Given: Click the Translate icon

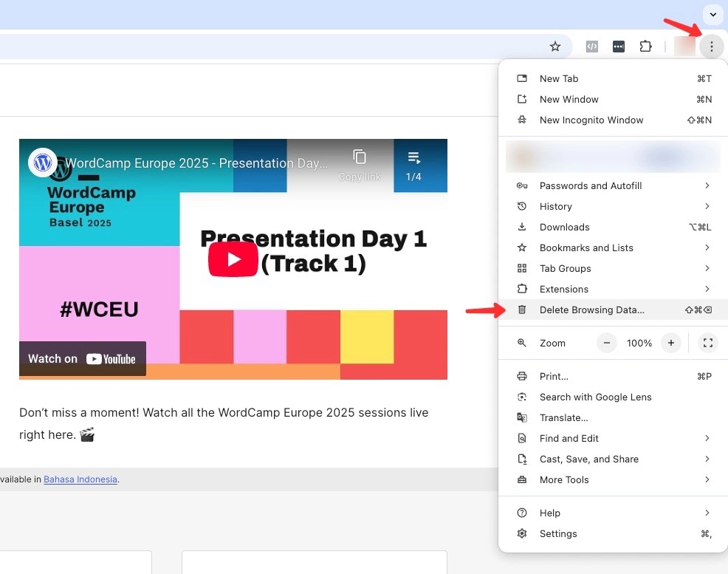Looking at the screenshot, I should [x=522, y=417].
